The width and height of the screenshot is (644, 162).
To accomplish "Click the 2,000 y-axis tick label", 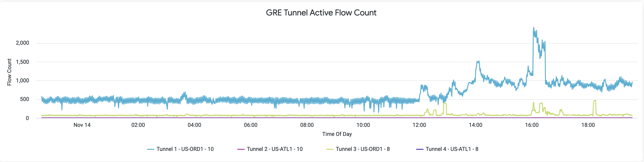I will coord(22,43).
